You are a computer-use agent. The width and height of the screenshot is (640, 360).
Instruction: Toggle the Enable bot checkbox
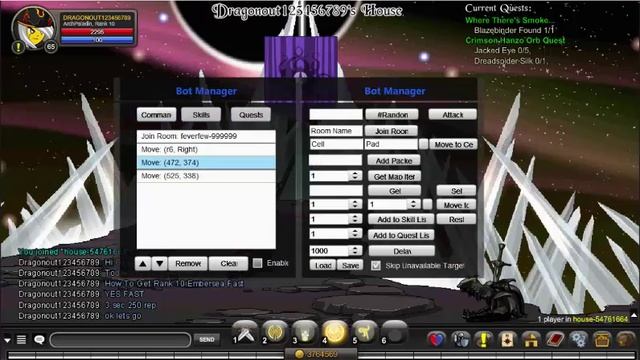click(x=258, y=263)
